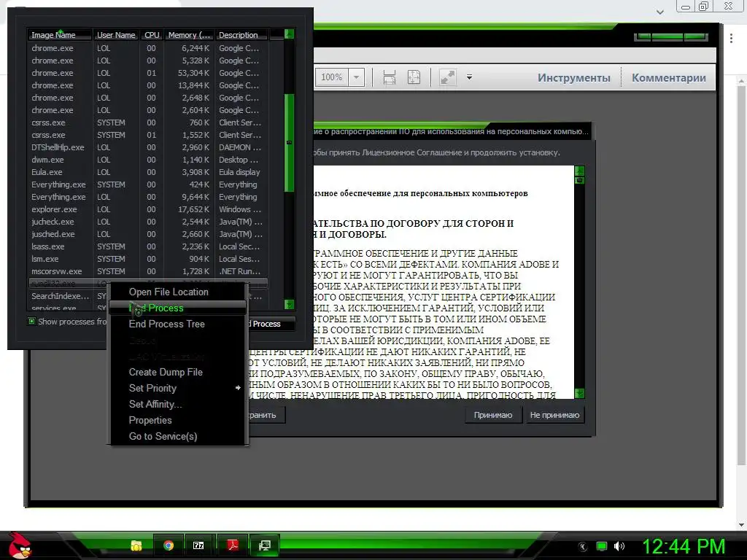This screenshot has width=747, height=560.
Task: Choose Go to Service(s) menu entry
Action: pos(163,436)
